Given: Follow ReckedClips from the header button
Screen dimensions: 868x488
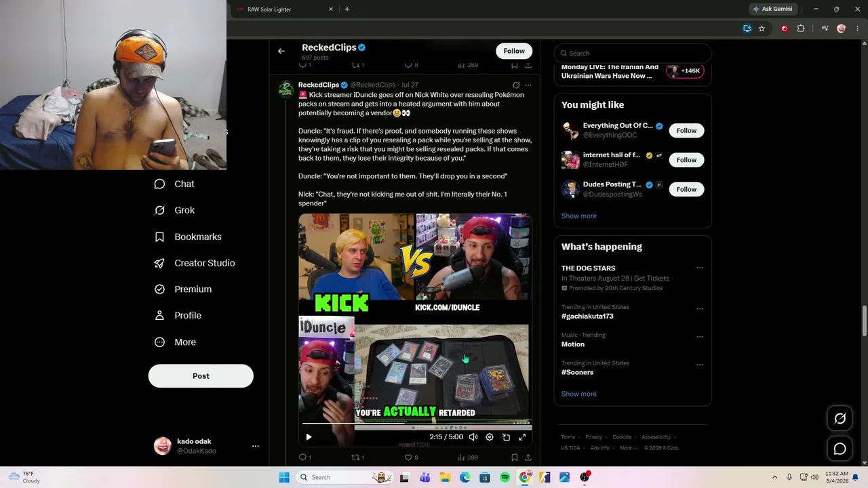Looking at the screenshot, I should tap(514, 51).
